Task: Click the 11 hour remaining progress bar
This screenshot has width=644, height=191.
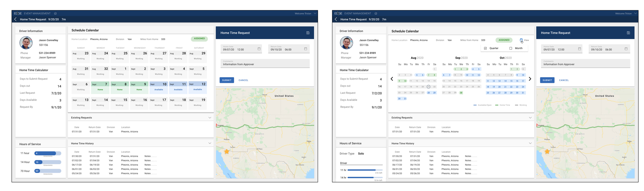Action: click(x=48, y=153)
